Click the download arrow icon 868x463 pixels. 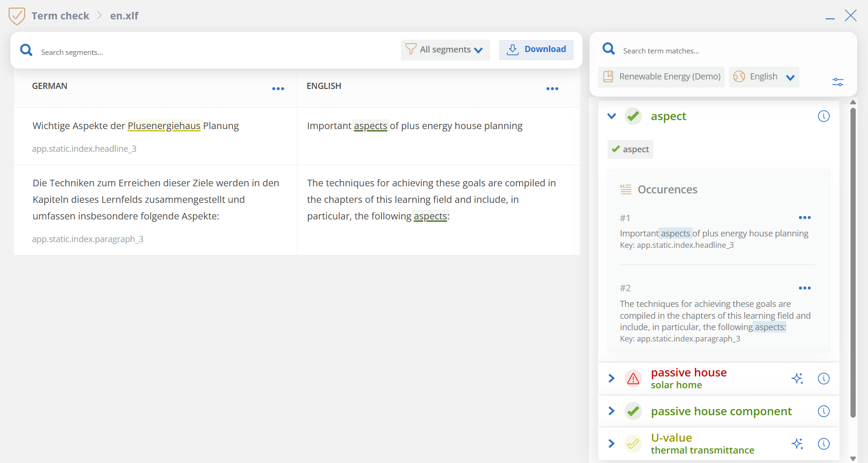point(512,50)
